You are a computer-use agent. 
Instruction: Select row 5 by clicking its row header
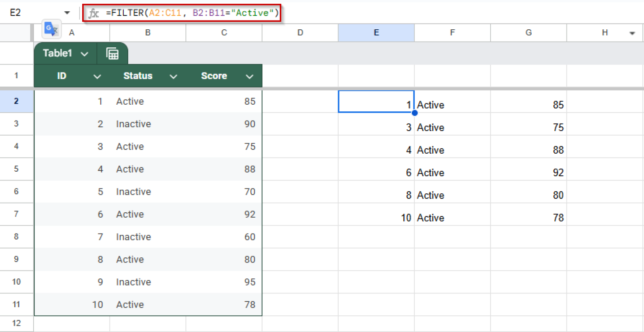[17, 169]
